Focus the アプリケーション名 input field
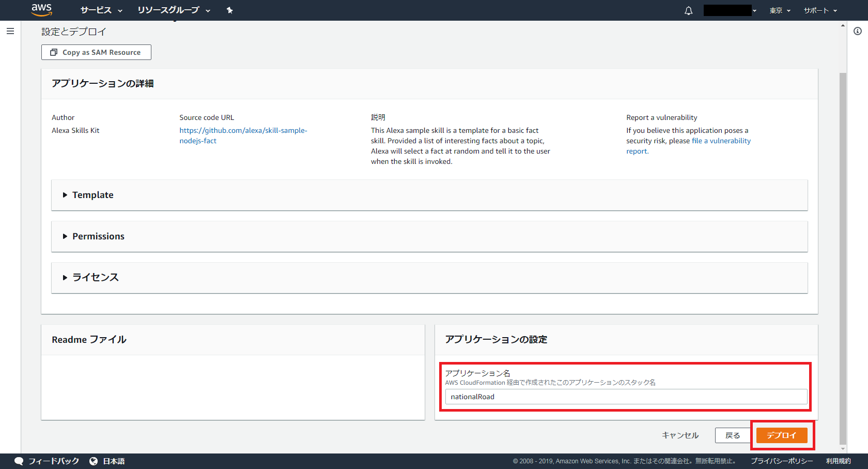This screenshot has height=469, width=868. tap(626, 397)
